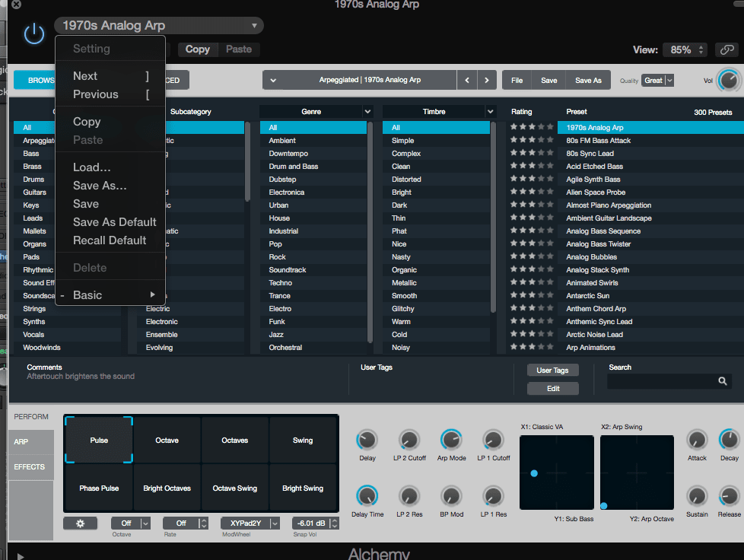
Task: Go to previous preset with left arrow
Action: point(467,80)
